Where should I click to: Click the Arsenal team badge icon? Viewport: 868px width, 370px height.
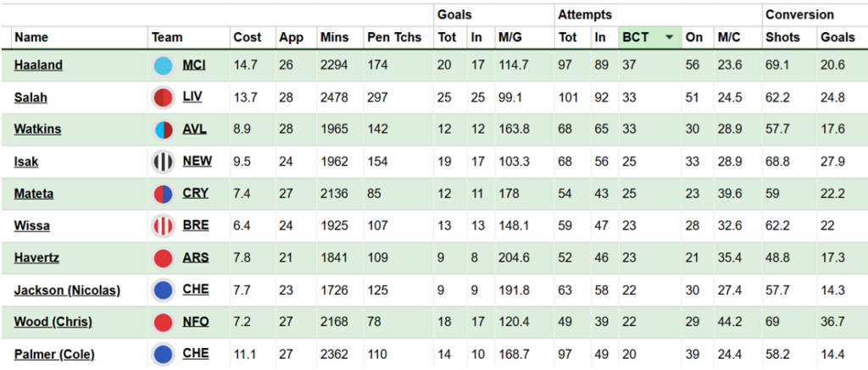click(x=164, y=258)
